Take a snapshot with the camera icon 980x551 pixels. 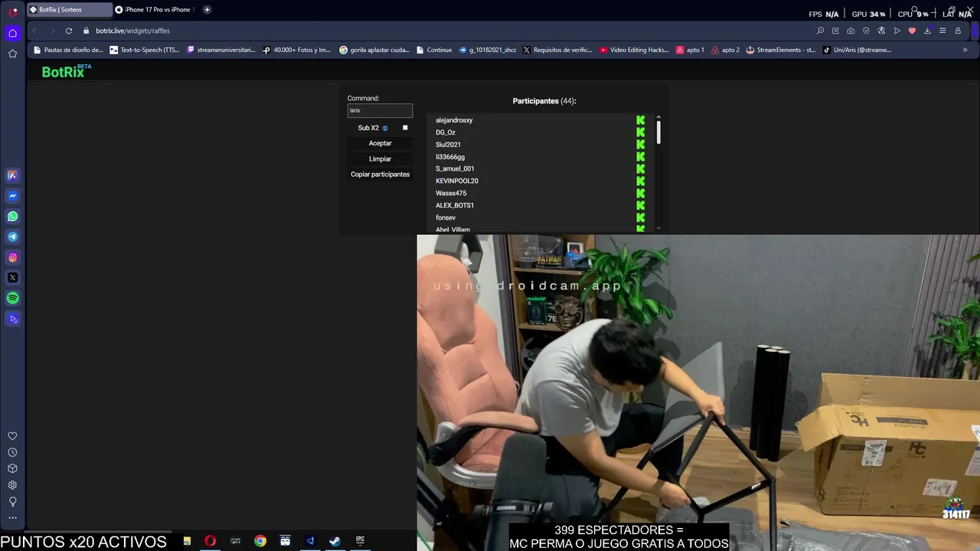(x=851, y=31)
